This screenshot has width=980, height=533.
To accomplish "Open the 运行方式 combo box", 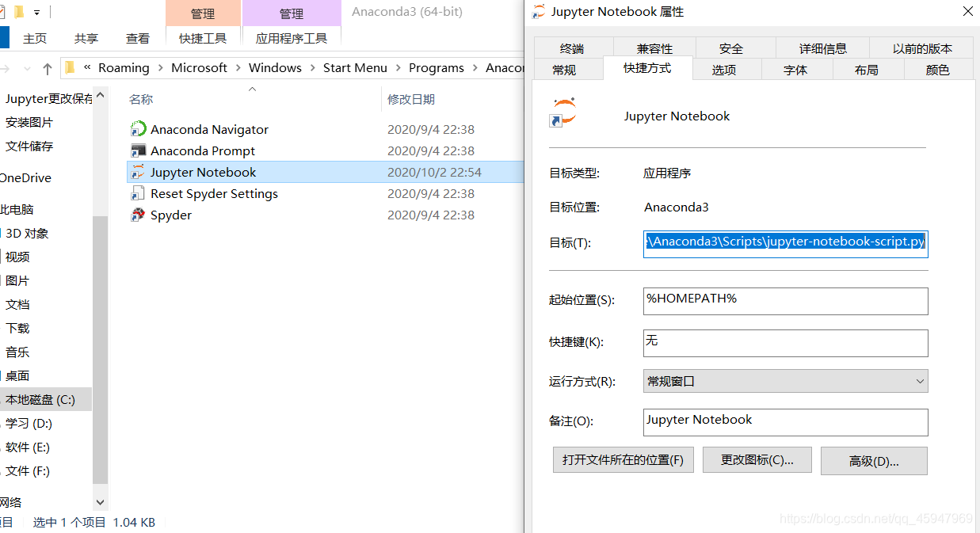I will (x=785, y=381).
